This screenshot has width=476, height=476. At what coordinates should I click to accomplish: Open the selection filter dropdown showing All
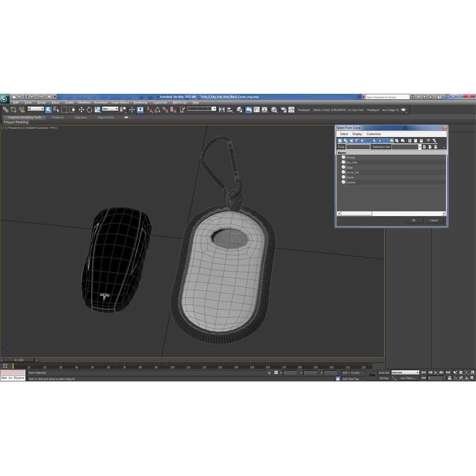click(36, 109)
